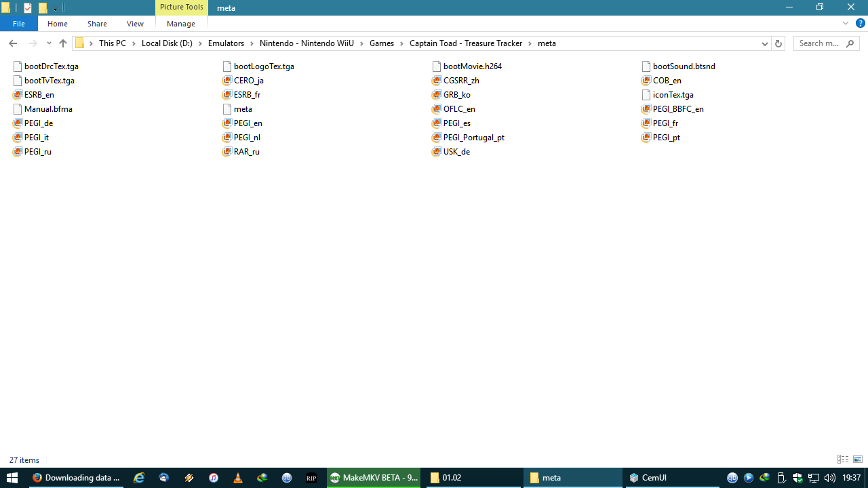Go up one folder level with the Up arrow
This screenshot has width=868, height=488.
point(63,43)
